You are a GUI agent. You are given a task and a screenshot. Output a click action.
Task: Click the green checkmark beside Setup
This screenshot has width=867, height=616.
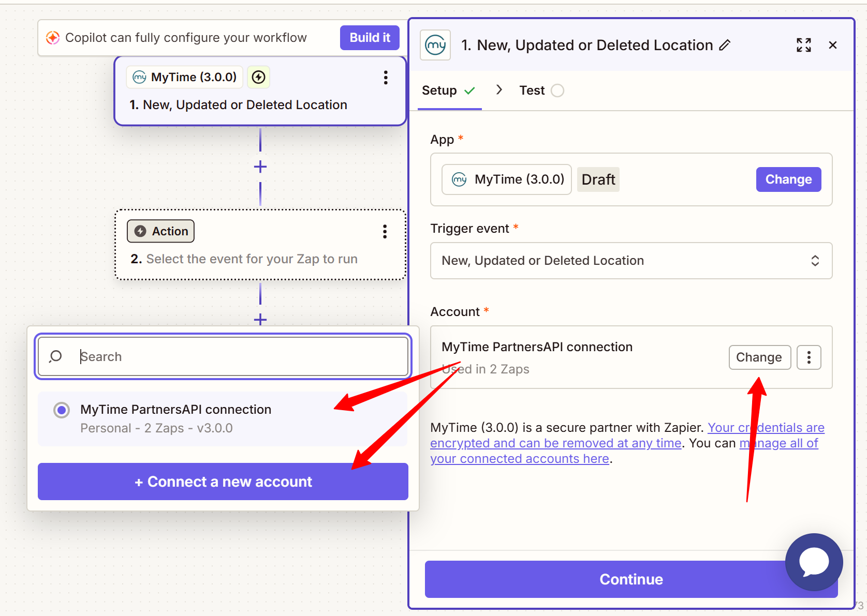coord(469,91)
